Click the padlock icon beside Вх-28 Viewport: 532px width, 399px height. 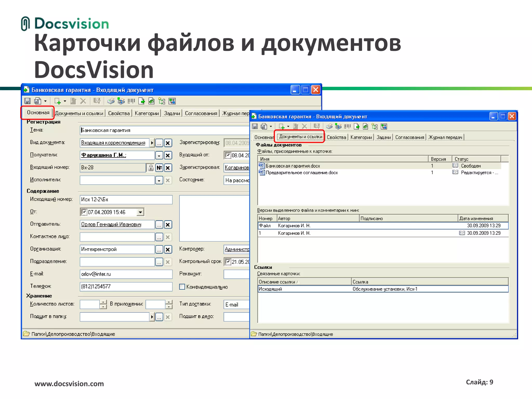click(151, 168)
